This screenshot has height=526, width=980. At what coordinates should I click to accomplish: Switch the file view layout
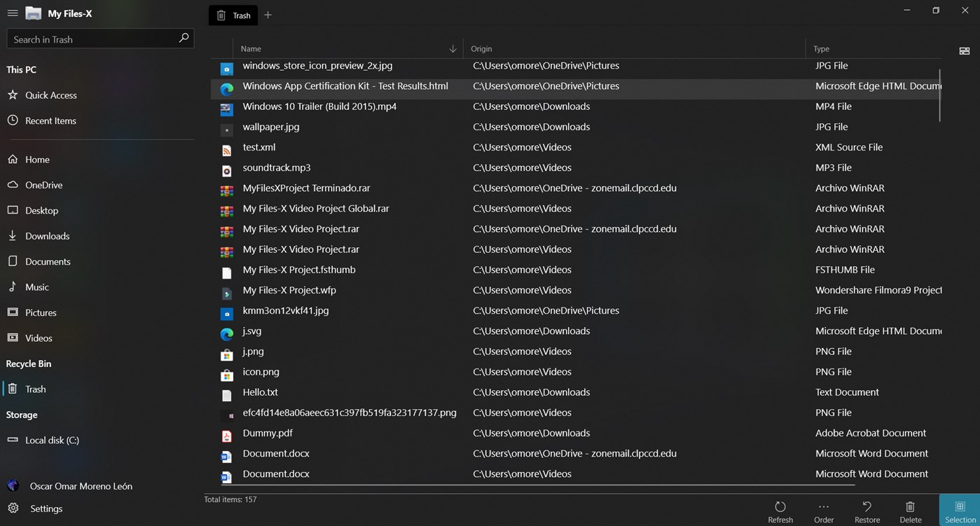click(964, 50)
